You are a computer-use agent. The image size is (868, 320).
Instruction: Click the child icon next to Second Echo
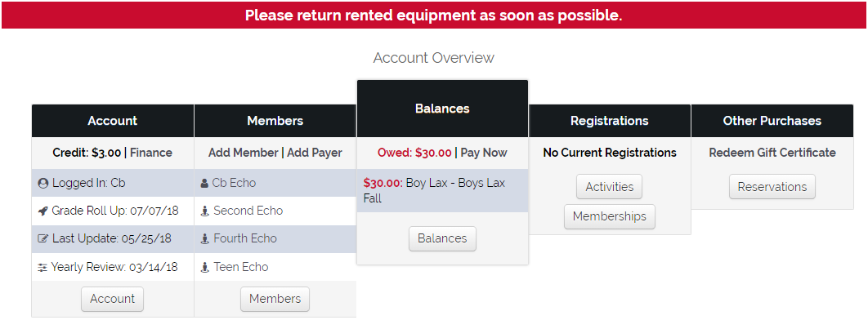click(205, 211)
